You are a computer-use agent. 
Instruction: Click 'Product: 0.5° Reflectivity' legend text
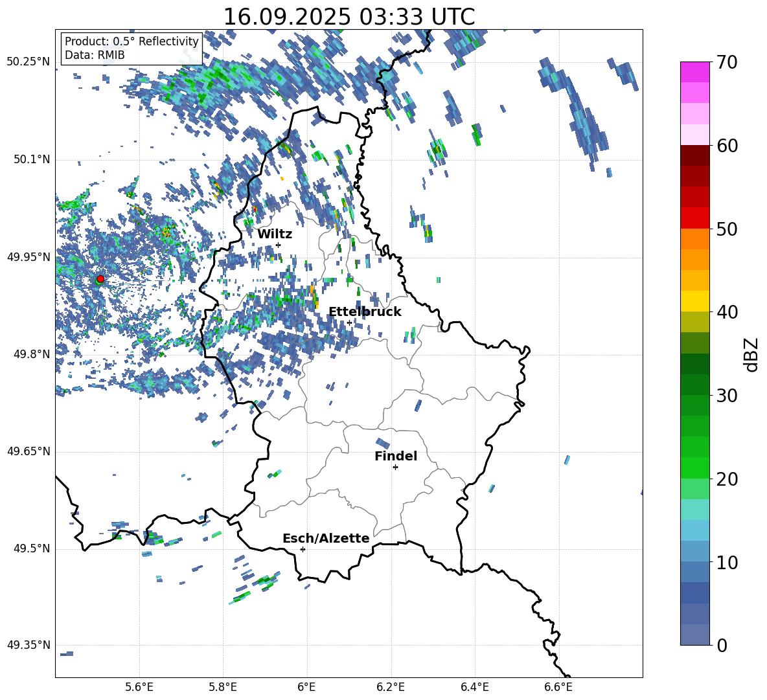click(132, 41)
